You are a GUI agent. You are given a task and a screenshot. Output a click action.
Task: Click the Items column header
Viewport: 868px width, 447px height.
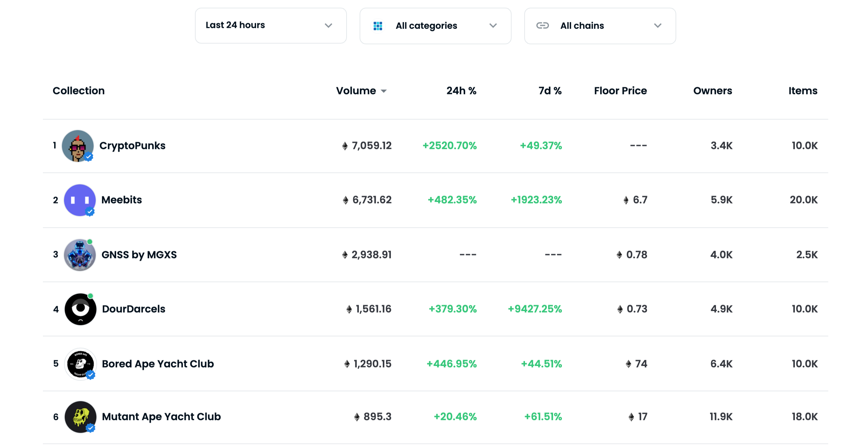(803, 91)
